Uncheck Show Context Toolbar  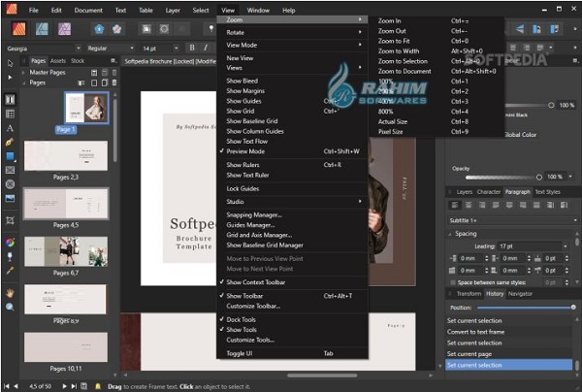point(259,282)
